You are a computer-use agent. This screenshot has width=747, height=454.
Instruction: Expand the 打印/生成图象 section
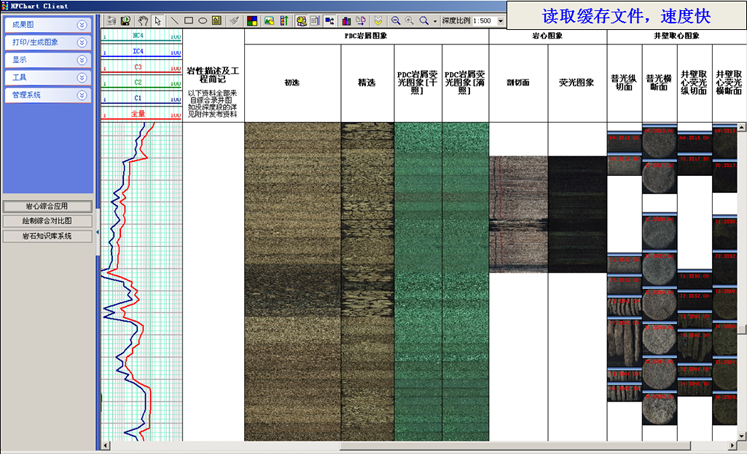click(x=80, y=42)
